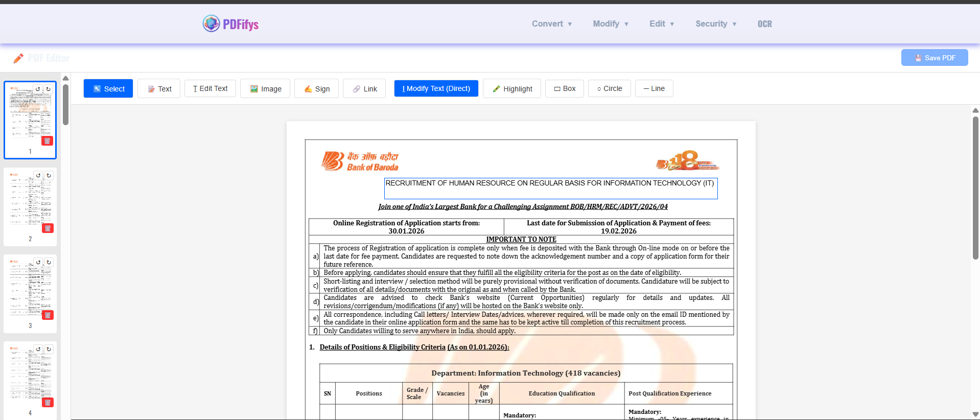The width and height of the screenshot is (980, 420).
Task: Choose the Text tool
Action: point(159,88)
